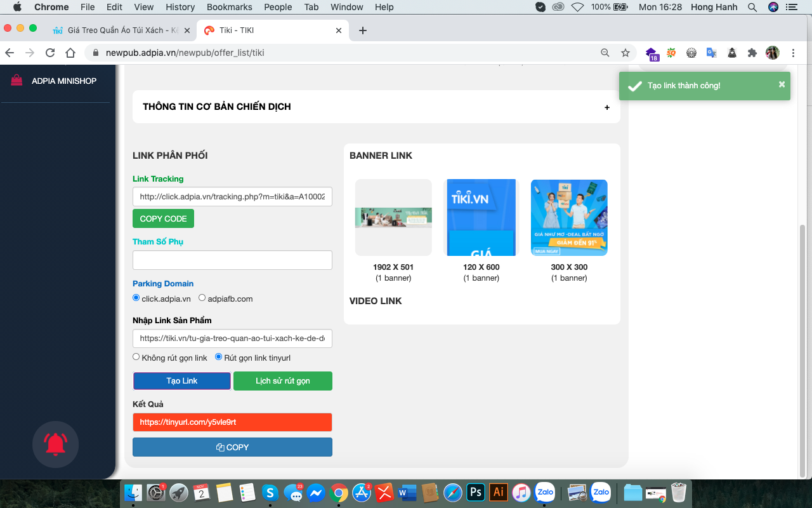Switch to the Giá Treo Quần Áo tab
This screenshot has height=508, width=812.
(x=121, y=30)
